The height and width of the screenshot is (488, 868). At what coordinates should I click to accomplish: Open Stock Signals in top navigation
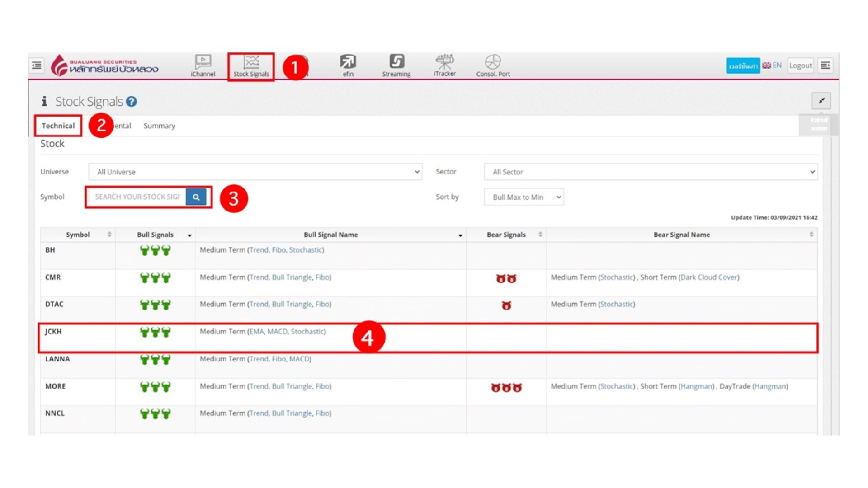click(251, 66)
